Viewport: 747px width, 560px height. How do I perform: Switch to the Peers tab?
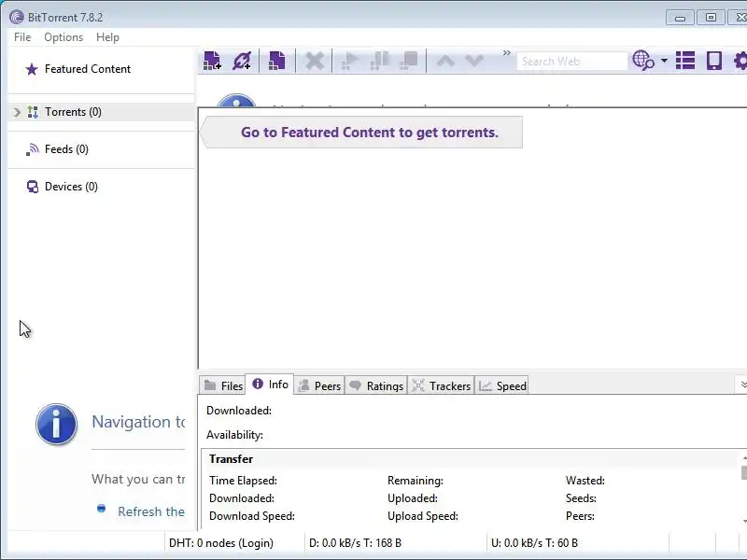319,385
